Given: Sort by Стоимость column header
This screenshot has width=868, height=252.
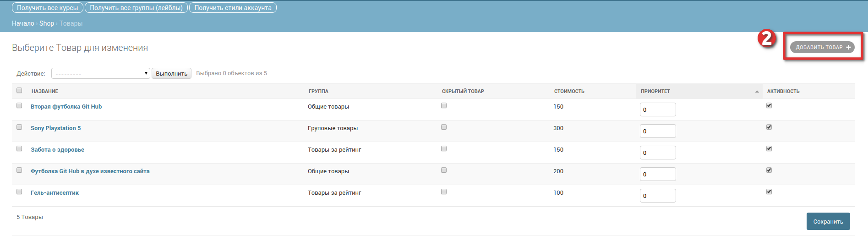Looking at the screenshot, I should [569, 91].
